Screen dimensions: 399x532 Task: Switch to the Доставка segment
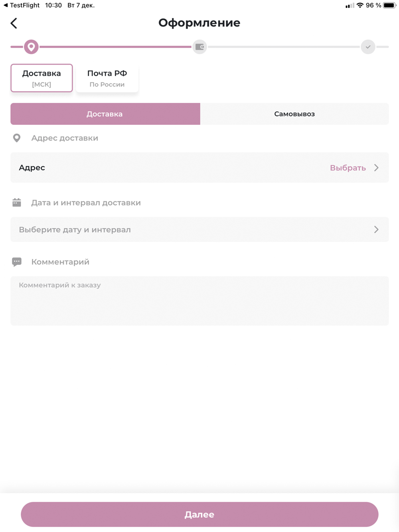point(105,114)
